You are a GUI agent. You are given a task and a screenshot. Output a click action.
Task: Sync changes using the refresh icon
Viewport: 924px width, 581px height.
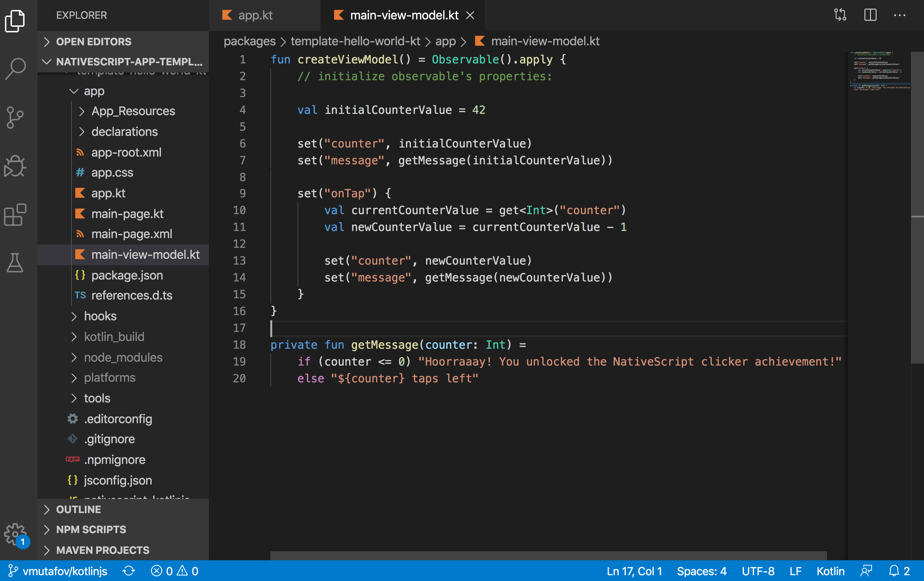pyautogui.click(x=129, y=571)
